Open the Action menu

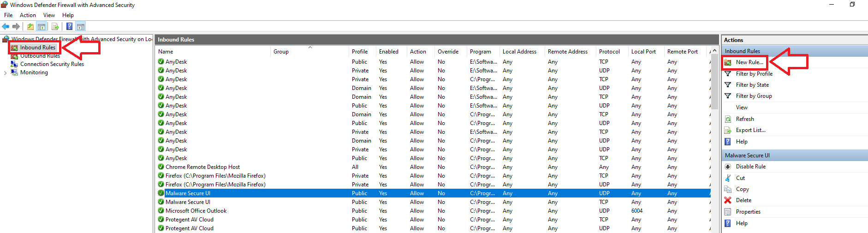[x=28, y=15]
